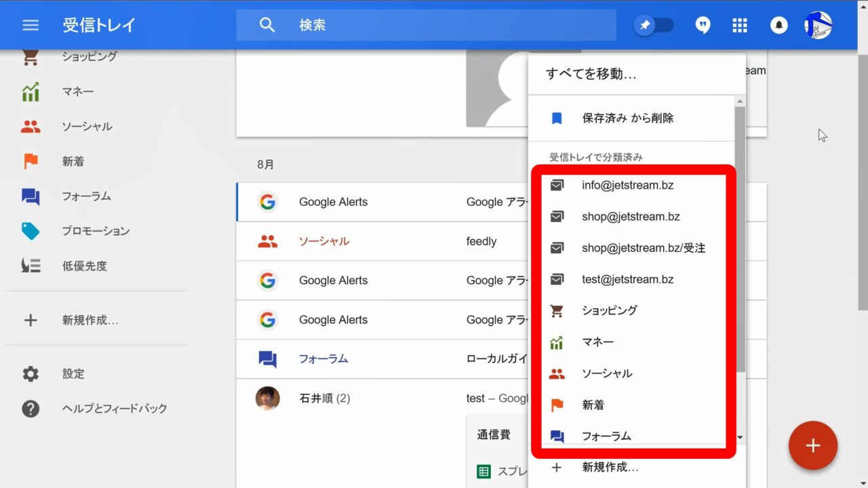Open ヘルプとフィードバック in sidebar

click(114, 409)
